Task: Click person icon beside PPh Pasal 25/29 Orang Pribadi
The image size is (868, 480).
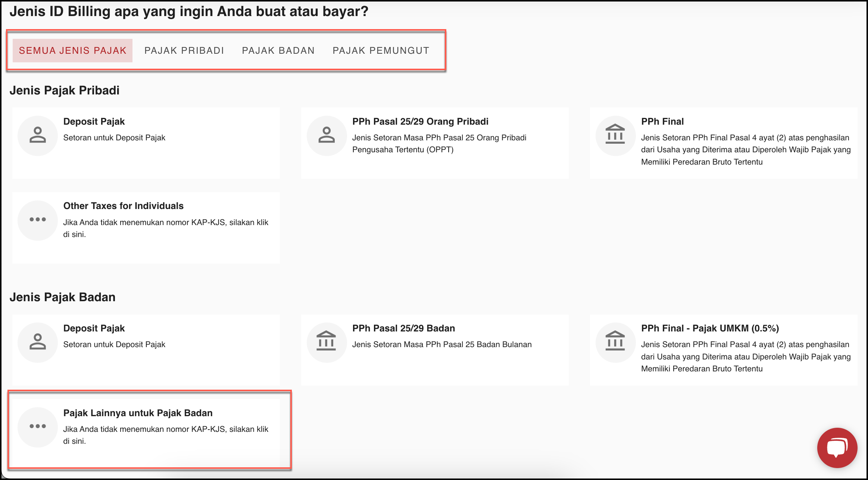Action: pyautogui.click(x=327, y=135)
